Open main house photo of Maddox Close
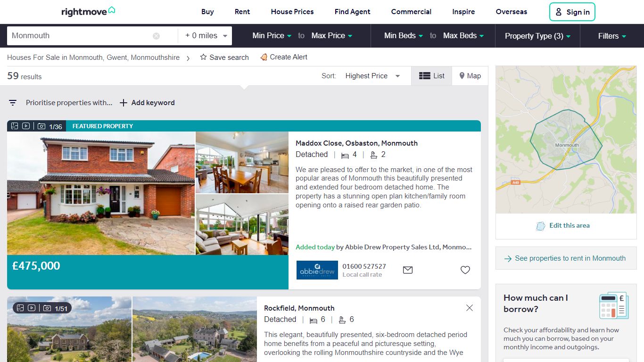This screenshot has height=362, width=644. coord(101,193)
